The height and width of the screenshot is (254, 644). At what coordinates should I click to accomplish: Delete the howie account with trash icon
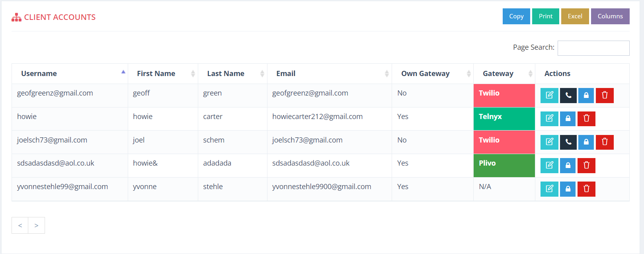pos(586,119)
